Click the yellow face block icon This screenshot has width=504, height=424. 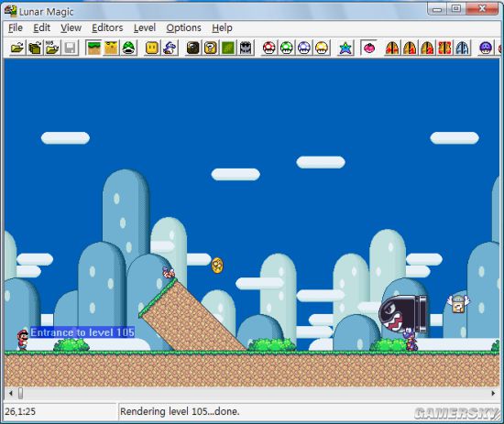click(x=152, y=48)
